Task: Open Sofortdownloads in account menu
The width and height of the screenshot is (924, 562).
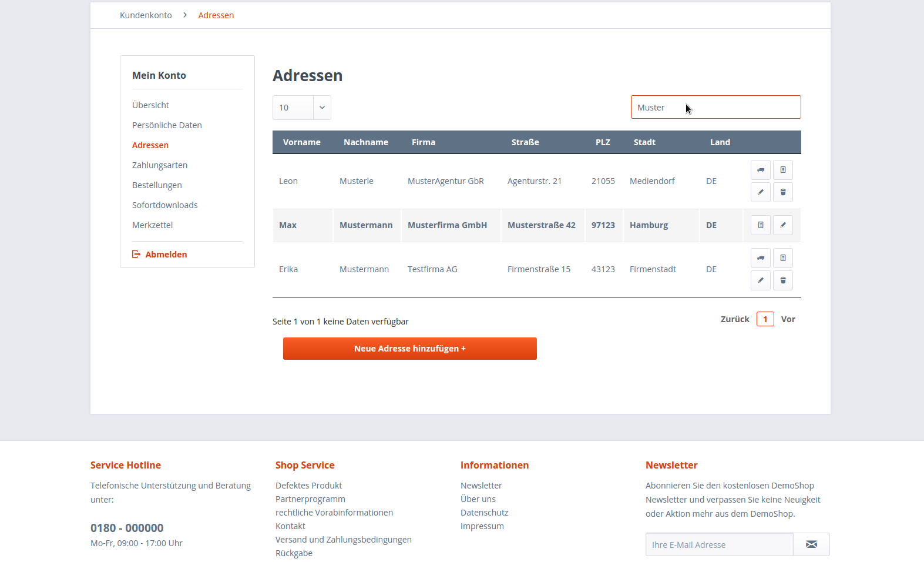Action: pyautogui.click(x=165, y=205)
